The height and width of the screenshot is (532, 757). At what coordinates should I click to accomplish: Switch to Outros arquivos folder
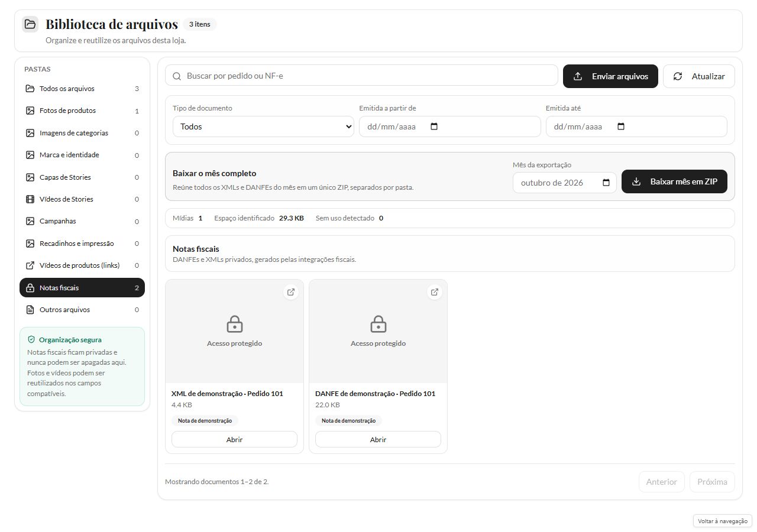[82, 310]
